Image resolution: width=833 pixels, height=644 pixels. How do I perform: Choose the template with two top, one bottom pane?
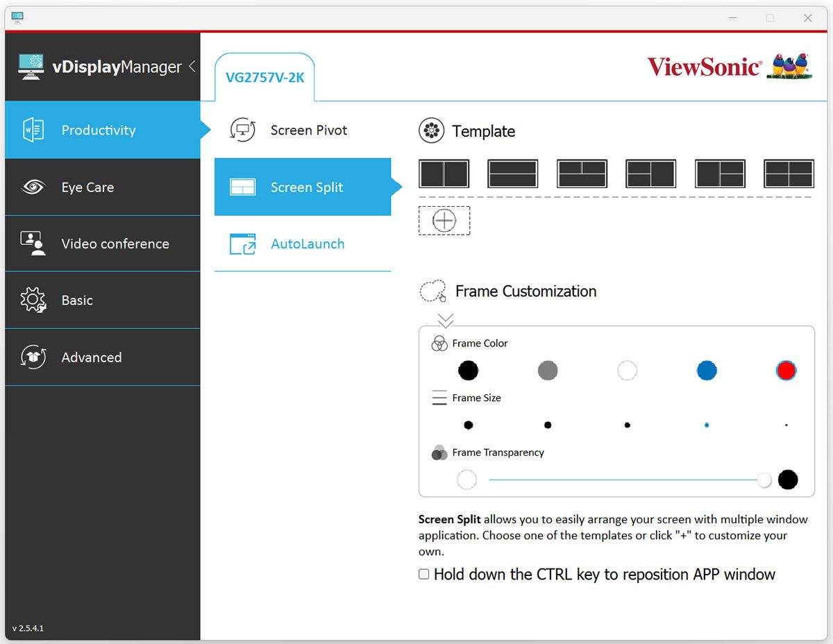click(x=582, y=173)
